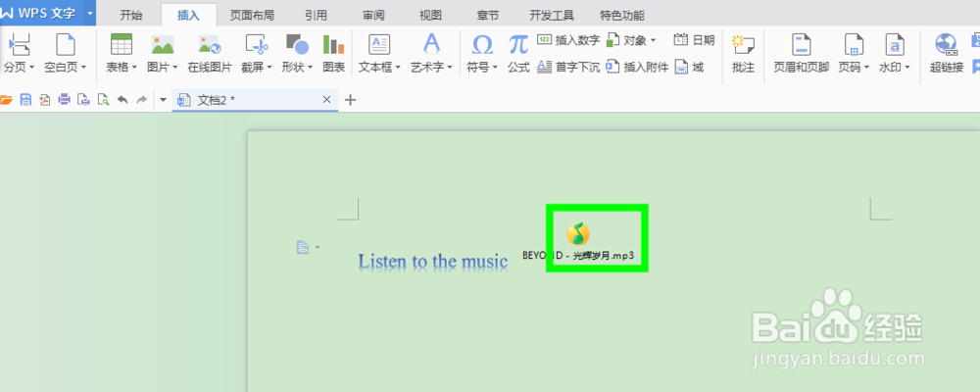Open the 页面布局 tab
The height and width of the screenshot is (392, 980).
point(252,16)
